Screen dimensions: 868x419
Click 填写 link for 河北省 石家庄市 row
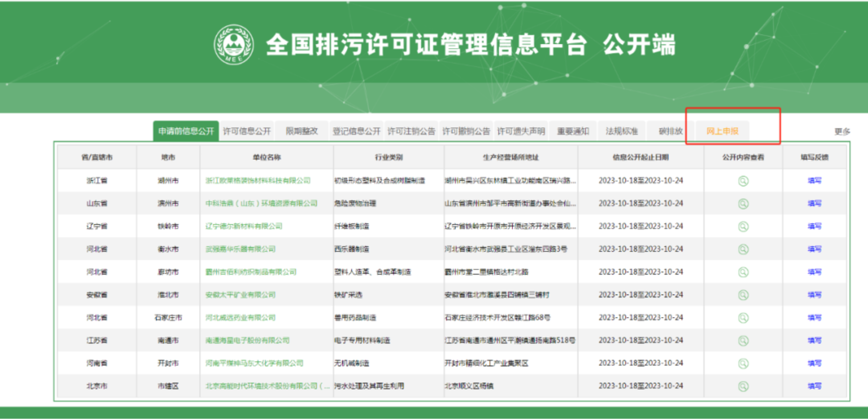(815, 318)
